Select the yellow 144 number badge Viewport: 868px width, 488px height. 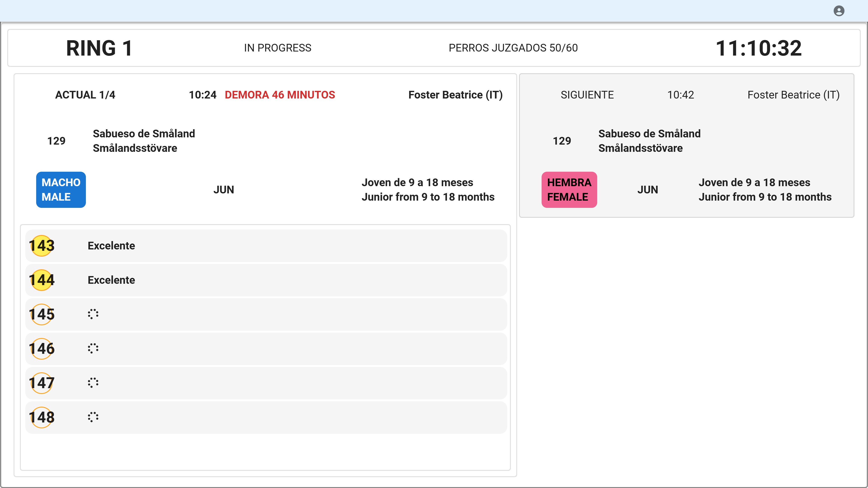(41, 280)
